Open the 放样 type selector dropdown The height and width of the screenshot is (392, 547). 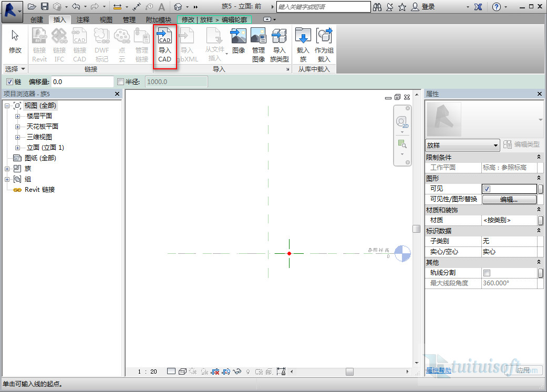pyautogui.click(x=462, y=145)
